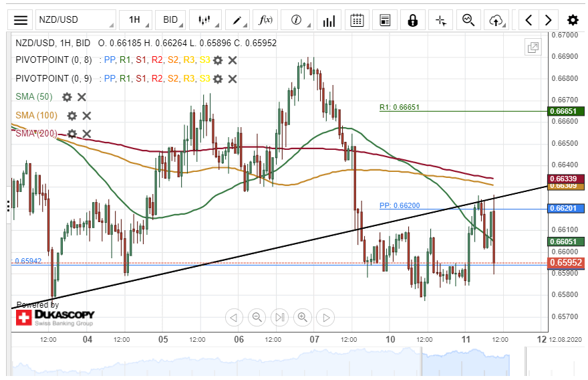Open settings for SMA (200)

point(72,134)
